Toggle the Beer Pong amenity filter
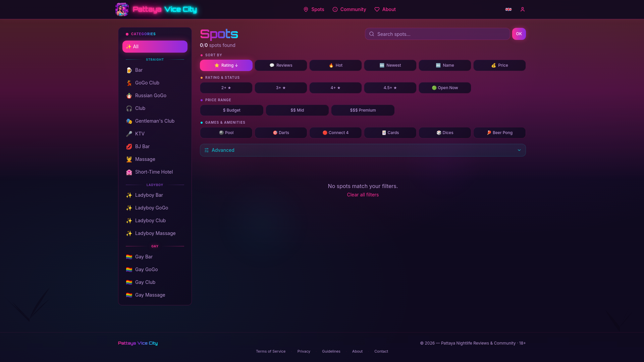This screenshot has height=362, width=644. 499,133
